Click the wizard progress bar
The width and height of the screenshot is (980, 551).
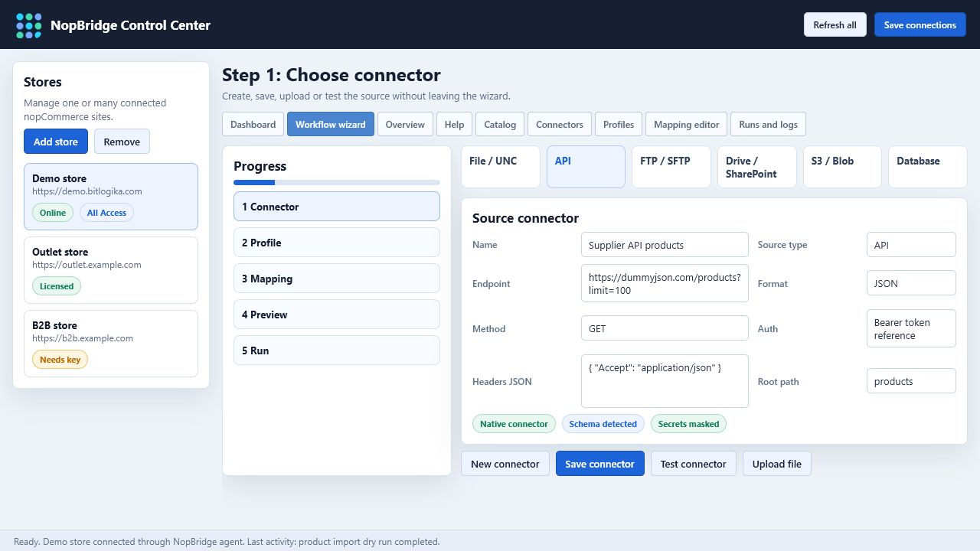[x=337, y=182]
